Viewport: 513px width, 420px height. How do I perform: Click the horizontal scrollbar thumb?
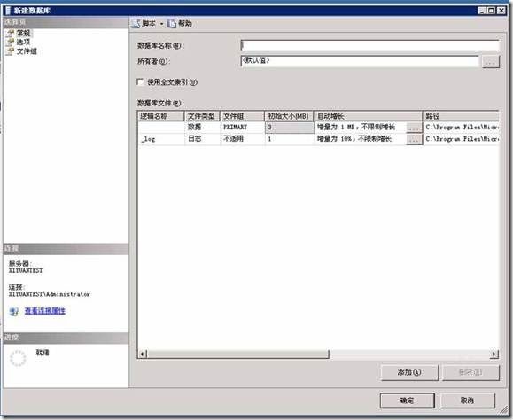(237, 354)
